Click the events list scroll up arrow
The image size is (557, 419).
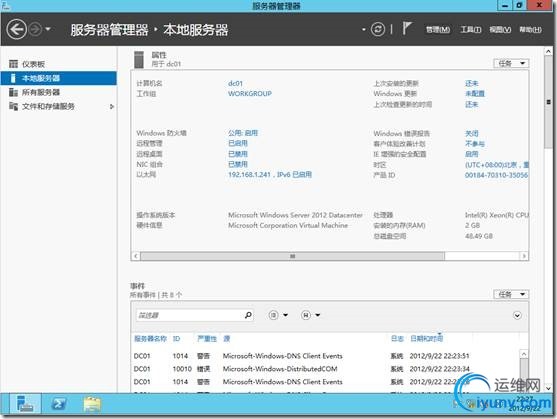pos(524,354)
